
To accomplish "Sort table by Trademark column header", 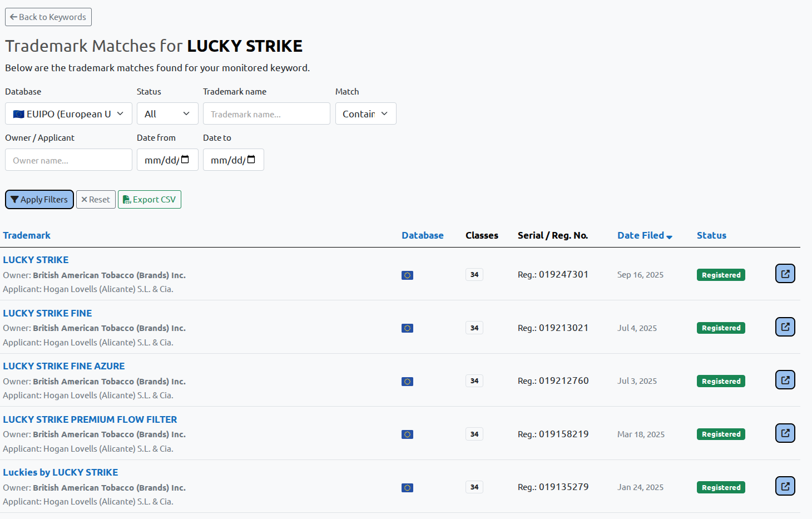I will tap(27, 235).
